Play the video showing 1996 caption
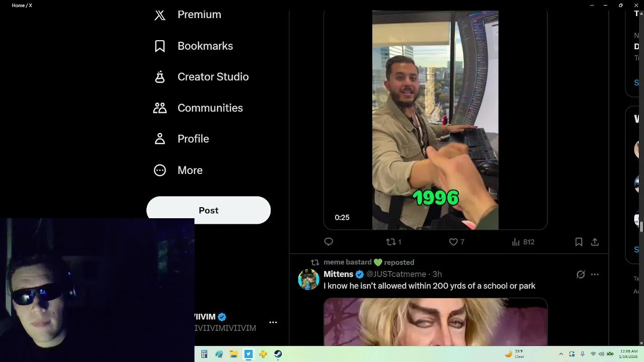Screen dimensions: 644x362 435,120
